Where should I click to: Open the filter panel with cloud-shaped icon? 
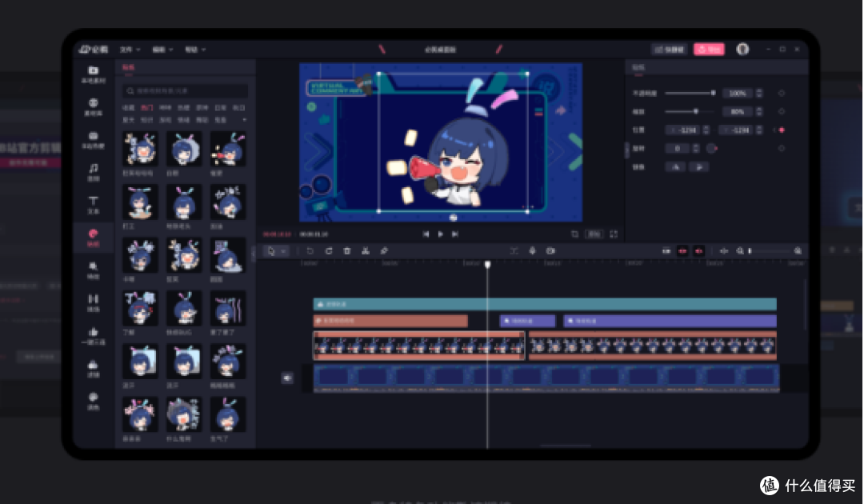tap(93, 368)
